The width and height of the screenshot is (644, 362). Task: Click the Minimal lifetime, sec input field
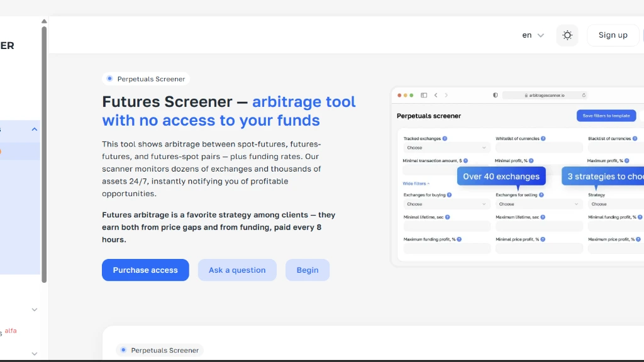tap(447, 226)
